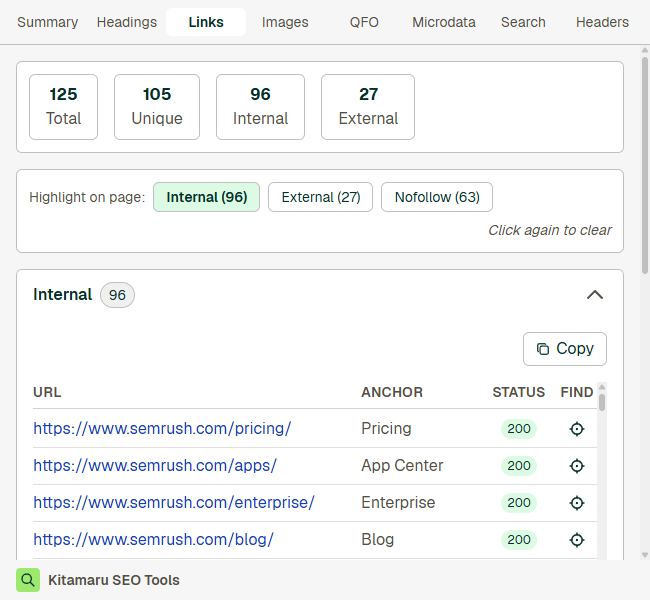
Task: Click the main panel scroll down arrow
Action: [x=645, y=555]
